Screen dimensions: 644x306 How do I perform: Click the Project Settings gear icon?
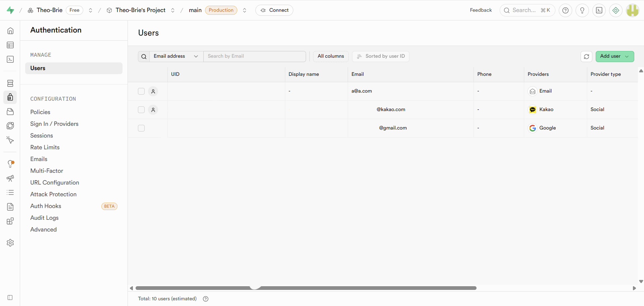[x=10, y=243]
